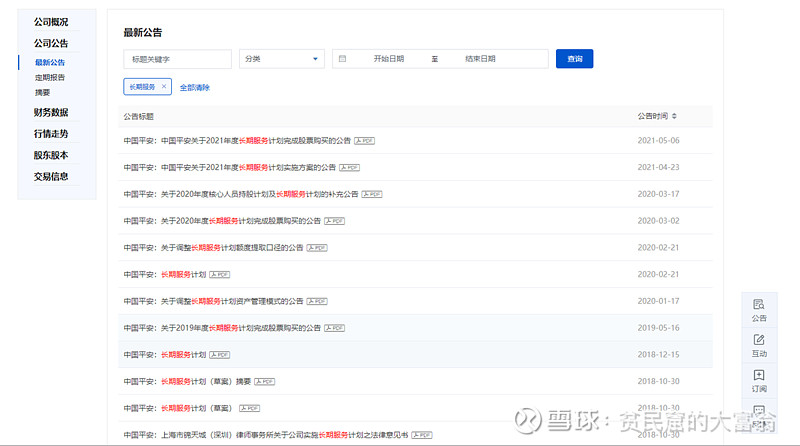Sort announcements by 公告时间

(674, 116)
